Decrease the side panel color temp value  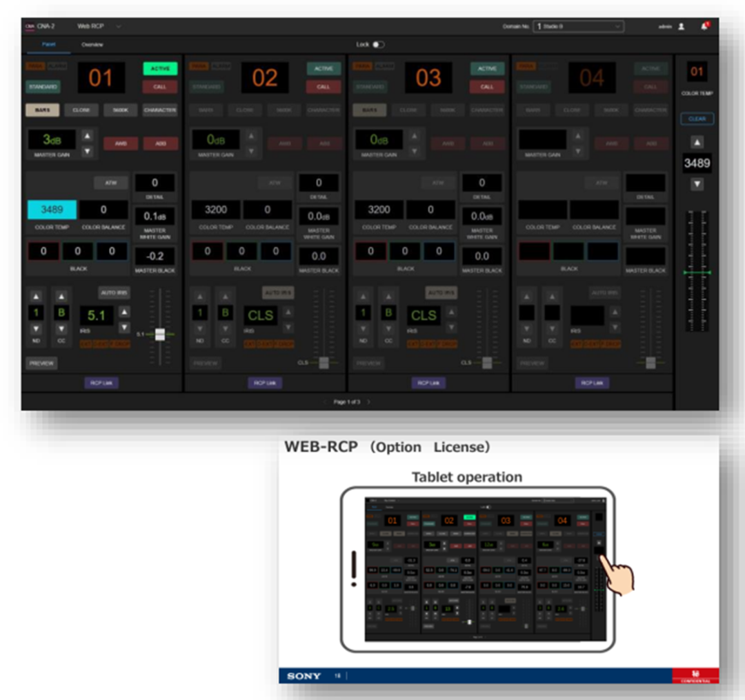pos(697,184)
